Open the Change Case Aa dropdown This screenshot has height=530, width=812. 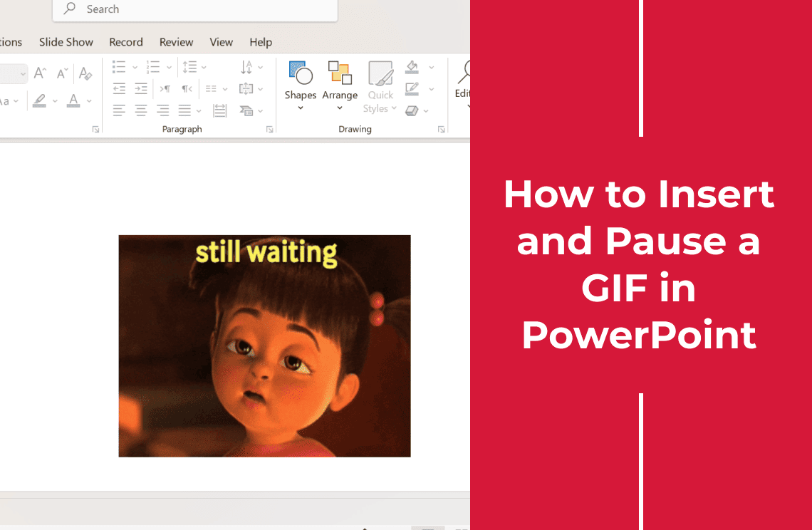tap(9, 101)
